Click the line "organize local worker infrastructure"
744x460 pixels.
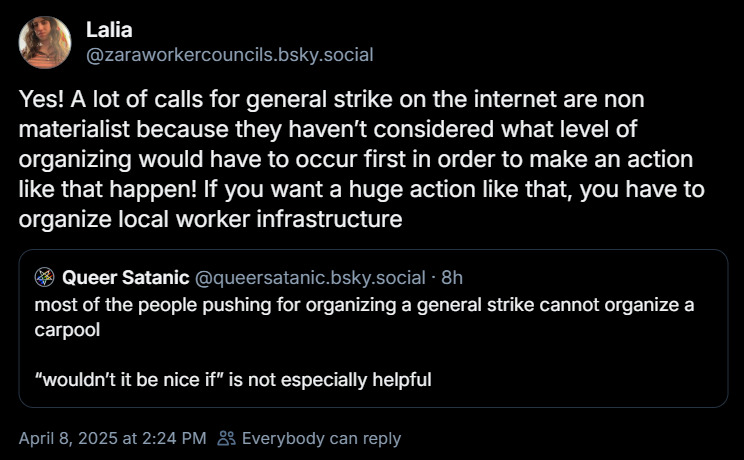210,219
